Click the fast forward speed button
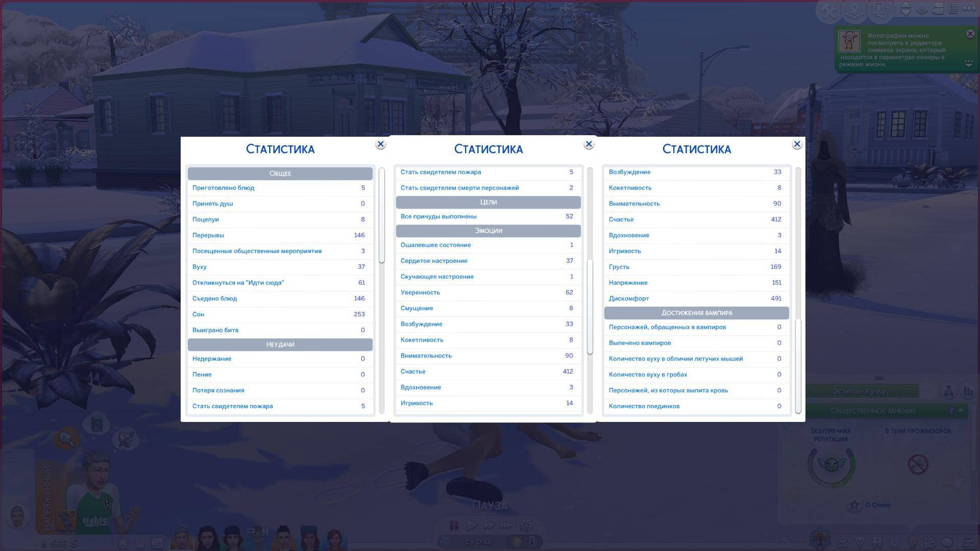 coord(489,525)
